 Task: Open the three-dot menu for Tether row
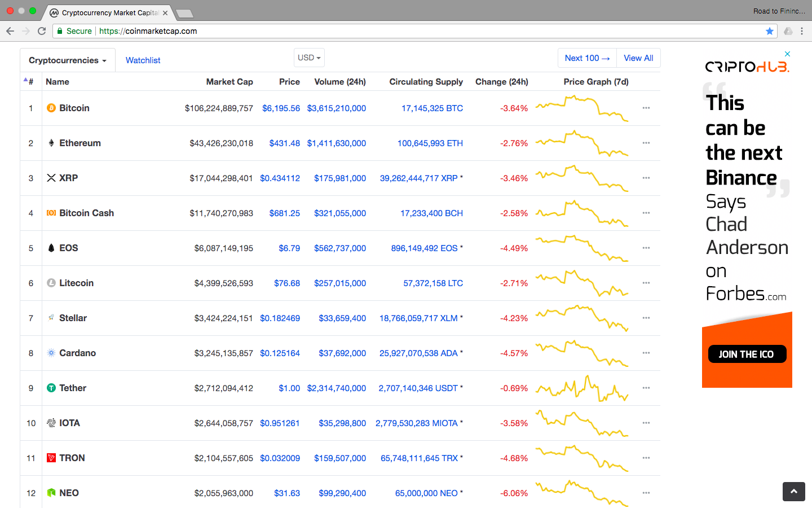tap(646, 388)
